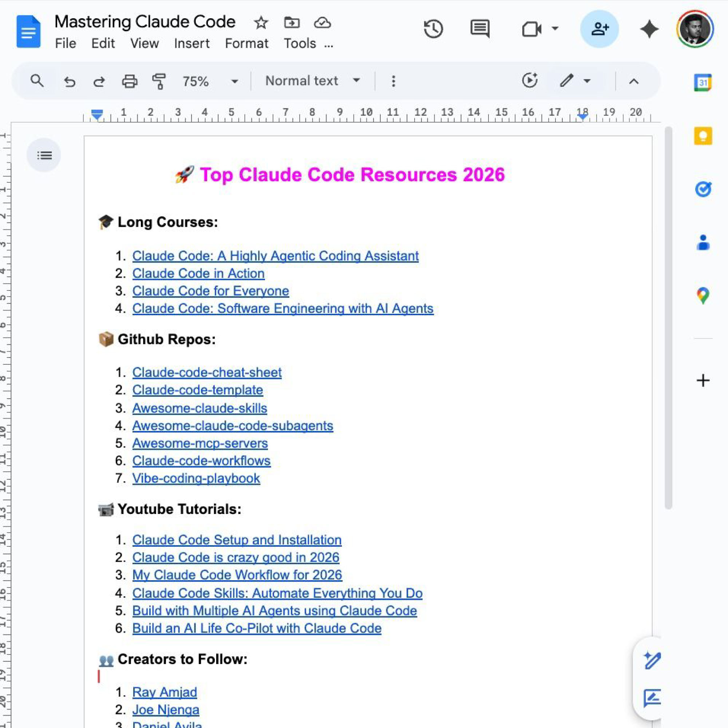This screenshot has height=728, width=728.
Task: Open Build an AI Life Co-Pilot link
Action: 257,629
